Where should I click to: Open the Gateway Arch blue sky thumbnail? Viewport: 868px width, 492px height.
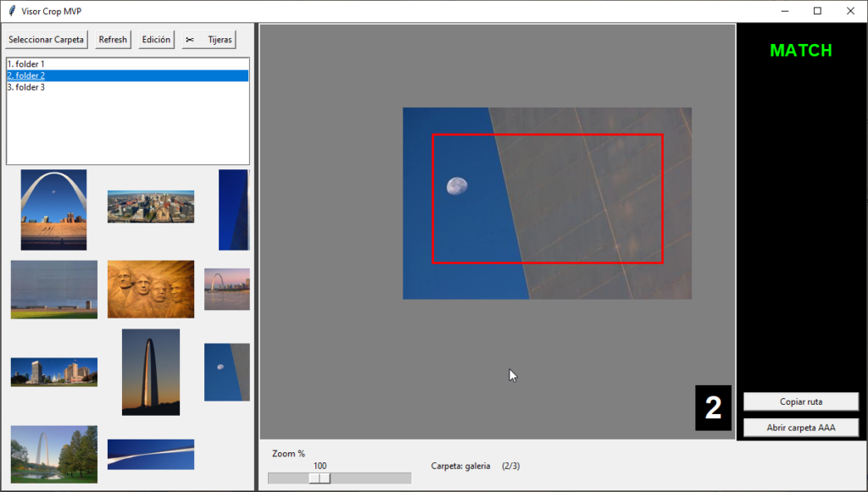tap(53, 209)
